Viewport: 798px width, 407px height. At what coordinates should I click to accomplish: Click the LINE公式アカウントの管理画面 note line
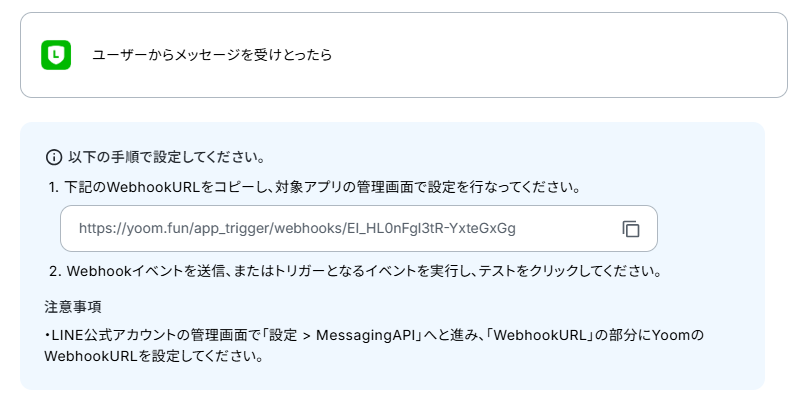[374, 335]
